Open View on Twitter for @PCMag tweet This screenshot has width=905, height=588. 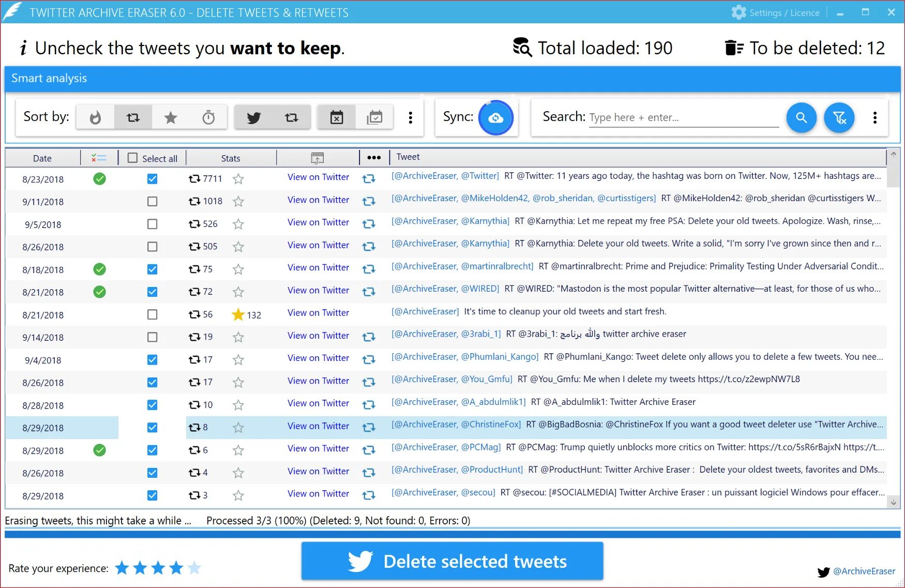[x=318, y=448]
